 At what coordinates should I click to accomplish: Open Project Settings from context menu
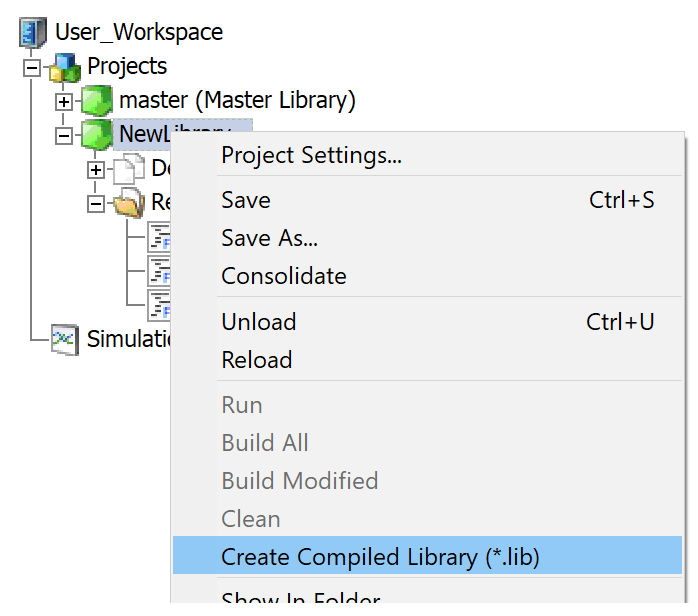(311, 156)
